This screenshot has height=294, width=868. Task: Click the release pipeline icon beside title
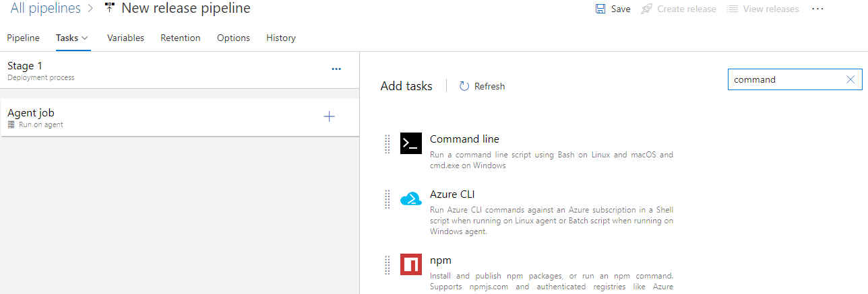(110, 8)
